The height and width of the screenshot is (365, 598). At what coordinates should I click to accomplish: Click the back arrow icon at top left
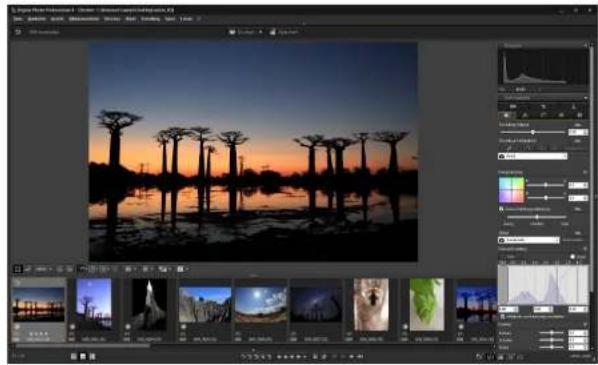tap(18, 32)
